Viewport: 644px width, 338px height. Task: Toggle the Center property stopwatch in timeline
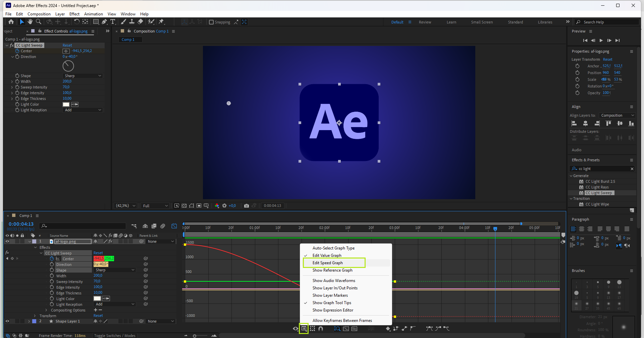(x=52, y=259)
